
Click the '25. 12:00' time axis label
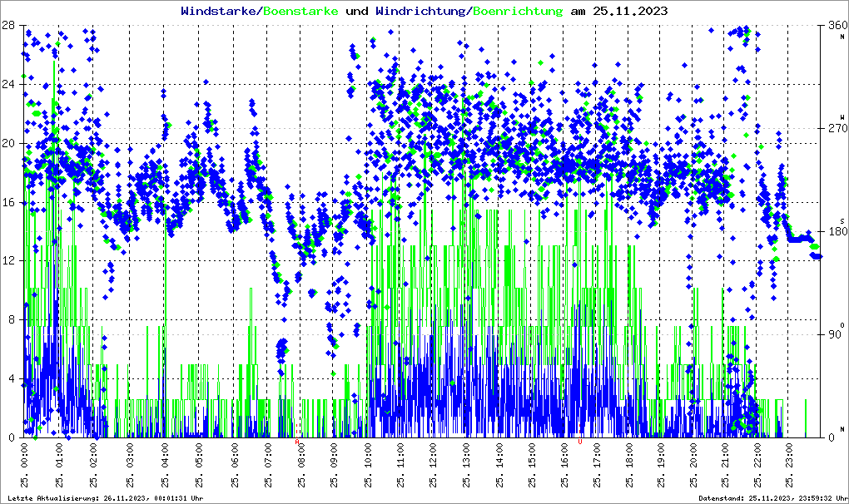coord(433,465)
